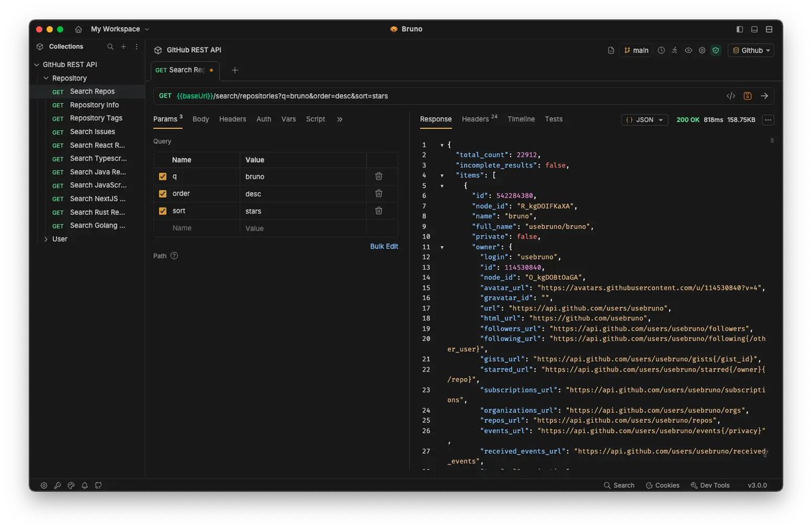
Task: Click the home icon beside My Workspace
Action: [x=78, y=29]
